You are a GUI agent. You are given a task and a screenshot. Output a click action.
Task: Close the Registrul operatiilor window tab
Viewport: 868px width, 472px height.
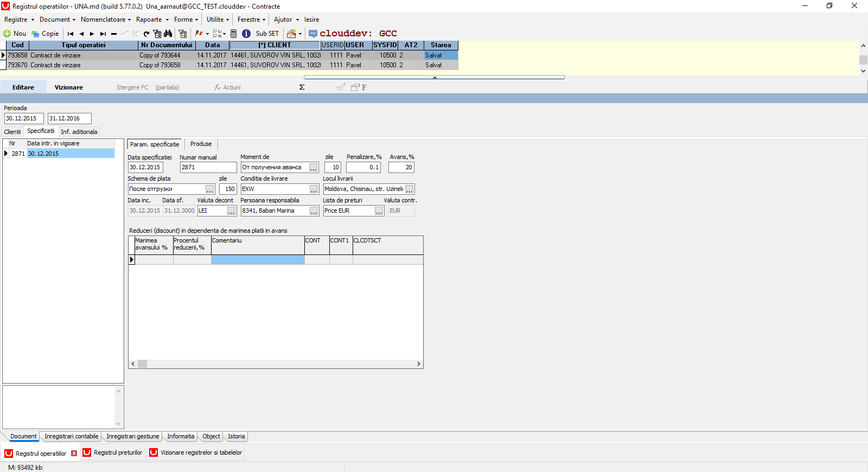click(x=74, y=454)
